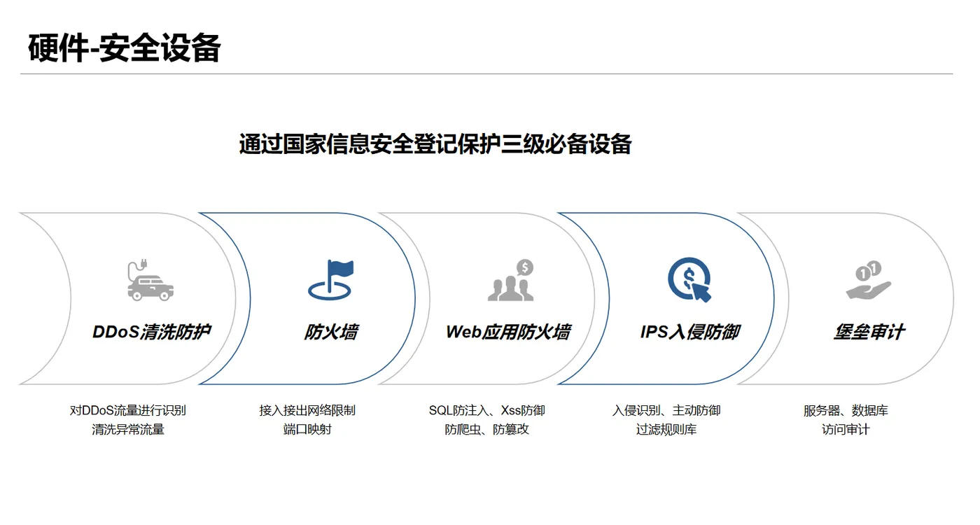The height and width of the screenshot is (525, 980).
Task: Select the text 接入接出网络限制
Action: pos(307,410)
